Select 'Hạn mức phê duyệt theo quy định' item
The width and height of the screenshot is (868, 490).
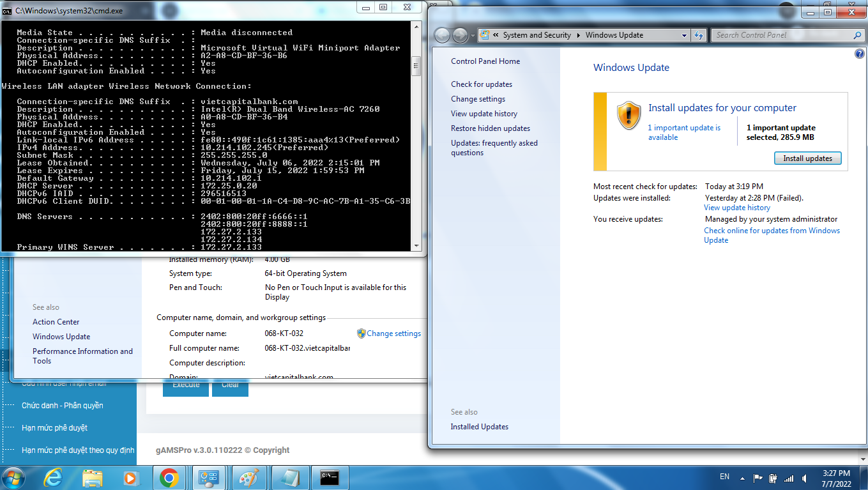[78, 450]
